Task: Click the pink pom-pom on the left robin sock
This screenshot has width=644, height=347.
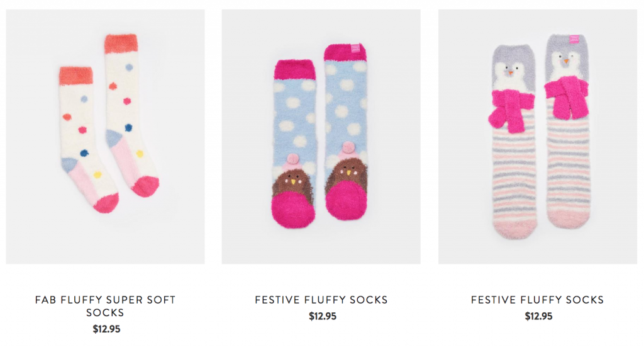Action: tap(293, 158)
